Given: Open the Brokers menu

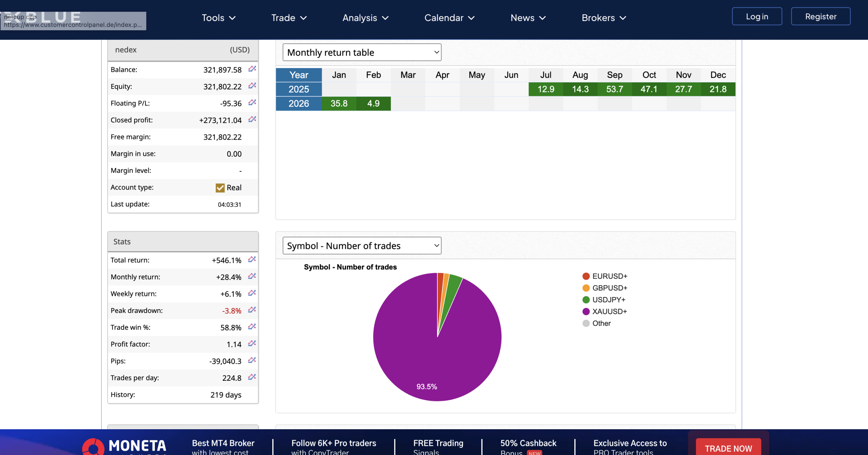Looking at the screenshot, I should (604, 18).
